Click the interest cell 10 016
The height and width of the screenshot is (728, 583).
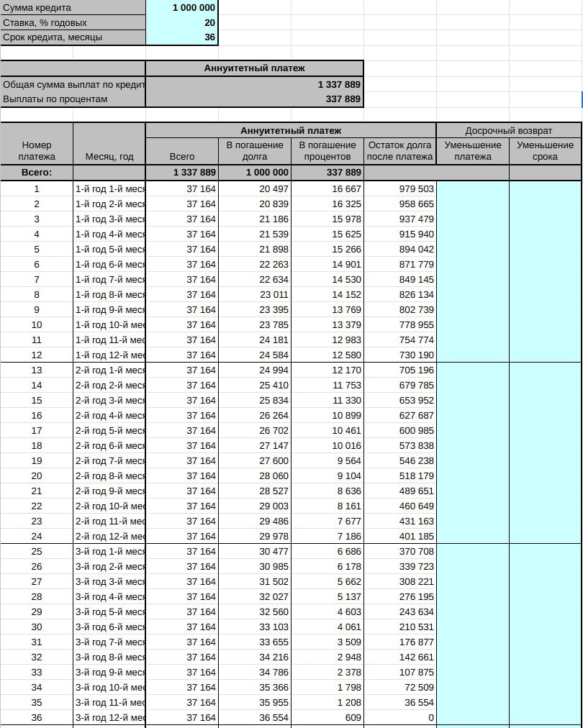(327, 445)
